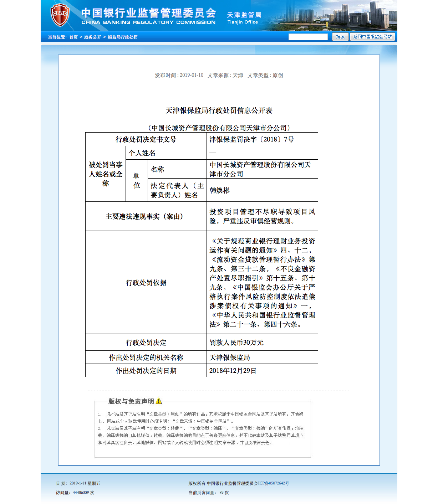The height and width of the screenshot is (504, 438).
Task: Click the 作出处罚决定的机关名称 cell
Action: (x=146, y=358)
